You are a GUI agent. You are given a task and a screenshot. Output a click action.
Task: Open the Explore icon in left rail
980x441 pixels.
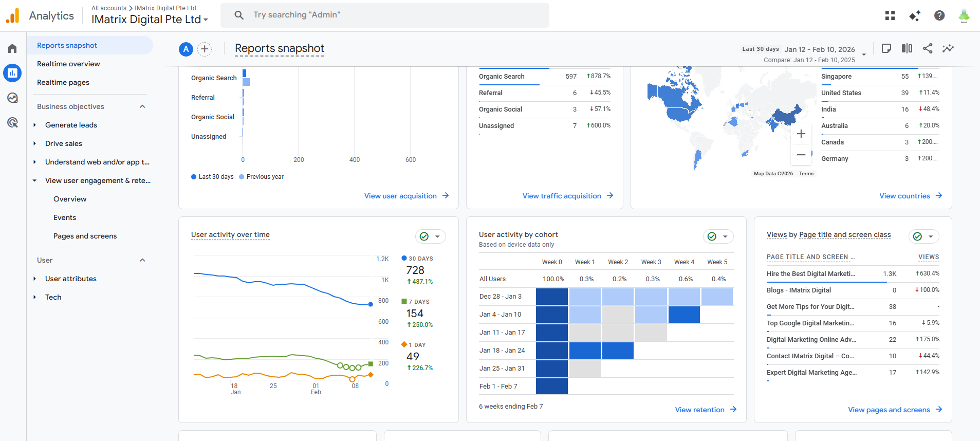(12, 98)
